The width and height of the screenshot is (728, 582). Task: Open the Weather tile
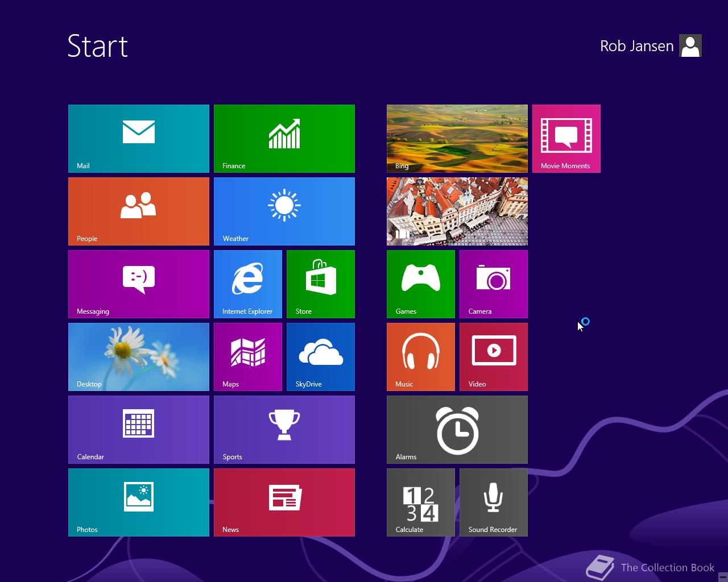[x=284, y=211]
